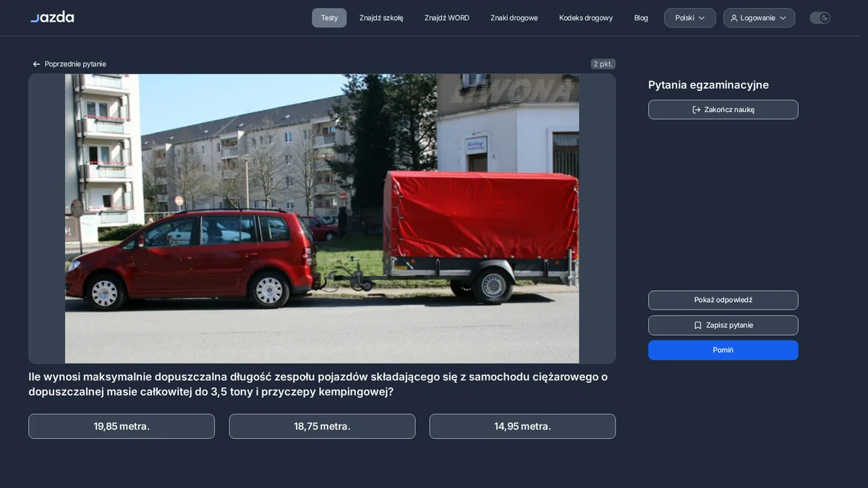Visit the Blog page

(x=641, y=18)
